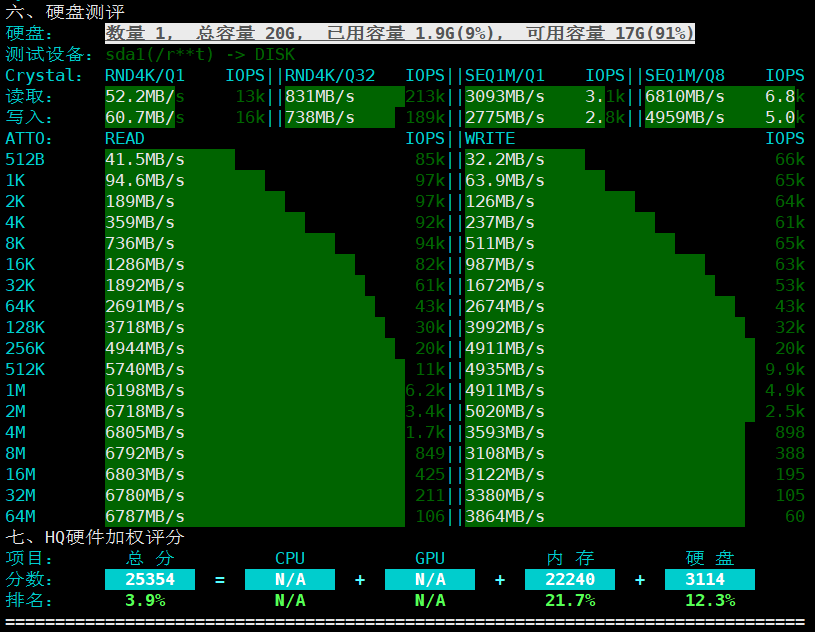Click the read value "831MB/s"
815x632 pixels.
pyautogui.click(x=320, y=97)
